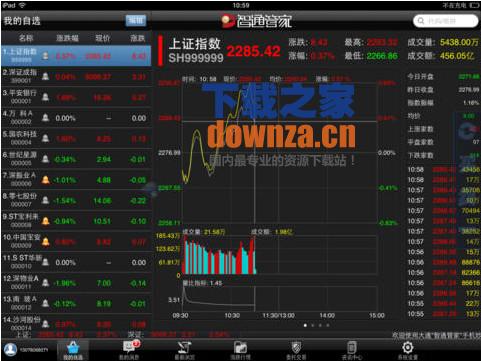
Task: Go to the second page indicator dot
Action: click(x=313, y=325)
